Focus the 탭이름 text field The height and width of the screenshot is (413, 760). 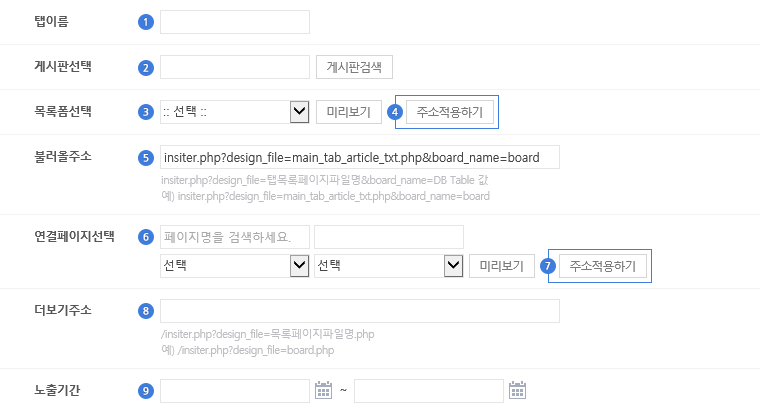tap(235, 22)
